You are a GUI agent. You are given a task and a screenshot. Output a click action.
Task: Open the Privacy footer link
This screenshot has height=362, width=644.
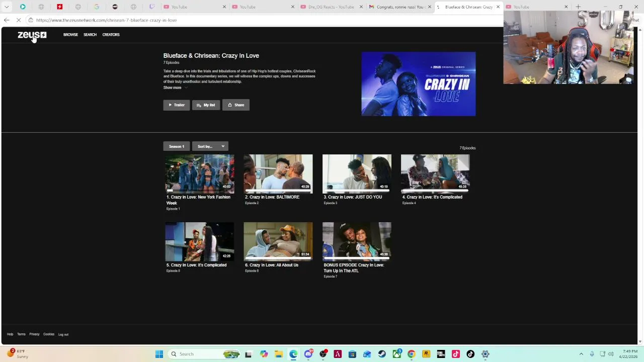(x=34, y=334)
